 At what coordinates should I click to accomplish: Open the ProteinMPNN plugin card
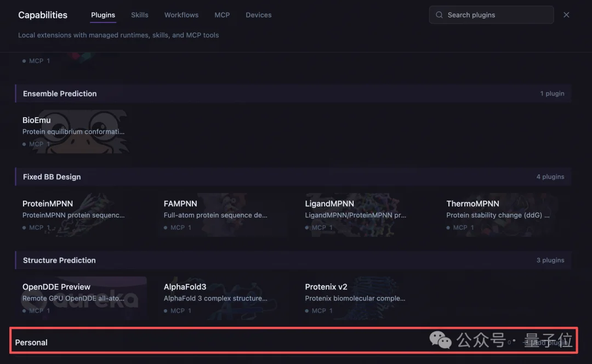pyautogui.click(x=82, y=215)
